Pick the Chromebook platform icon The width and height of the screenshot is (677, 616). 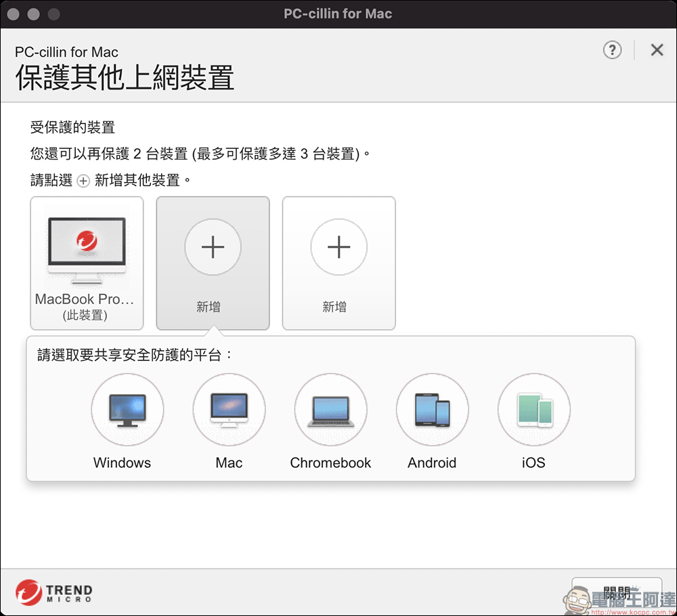(x=330, y=410)
